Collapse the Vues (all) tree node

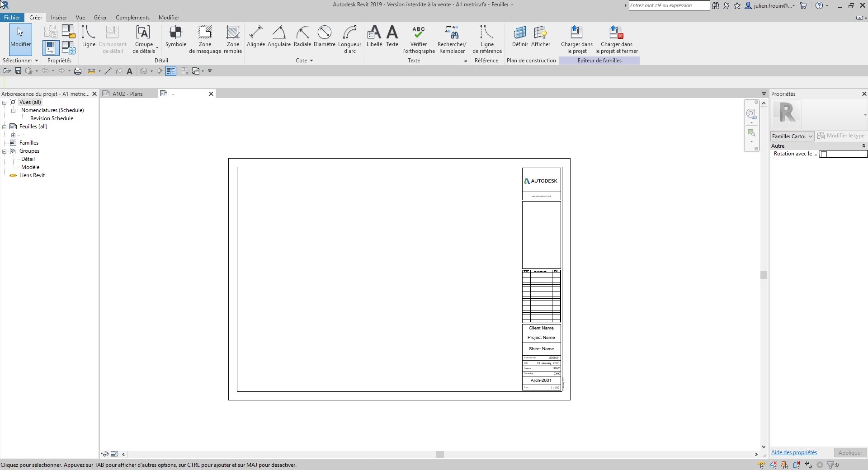point(4,103)
